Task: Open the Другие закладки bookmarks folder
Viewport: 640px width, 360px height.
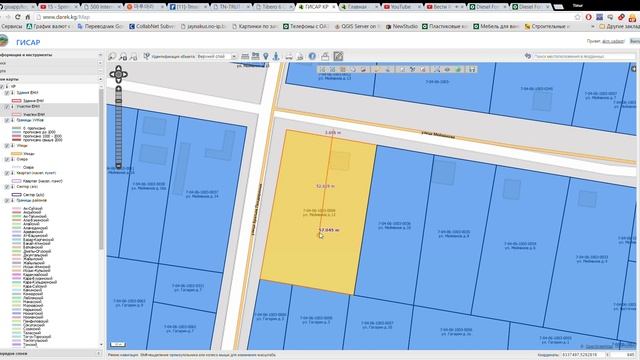Action: point(619,27)
